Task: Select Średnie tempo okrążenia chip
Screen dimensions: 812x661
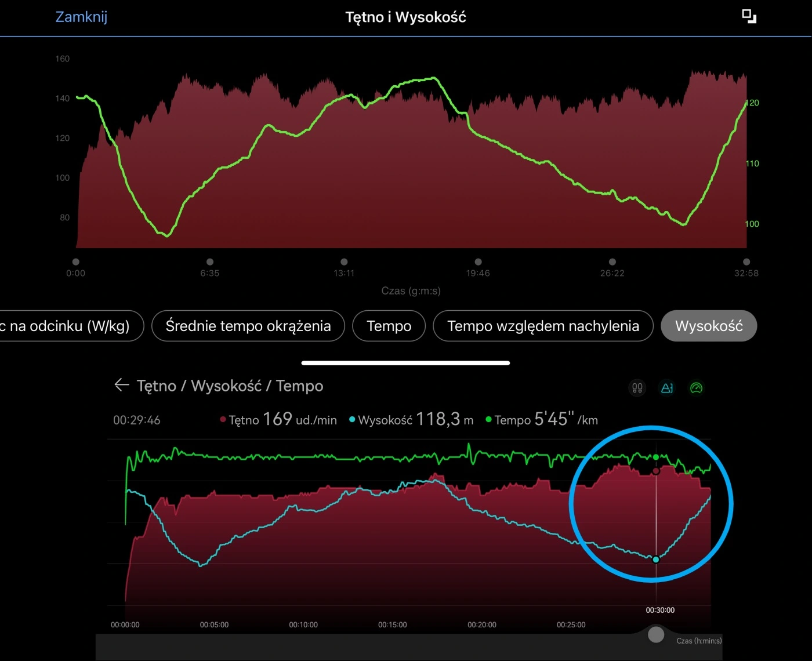Action: [248, 326]
